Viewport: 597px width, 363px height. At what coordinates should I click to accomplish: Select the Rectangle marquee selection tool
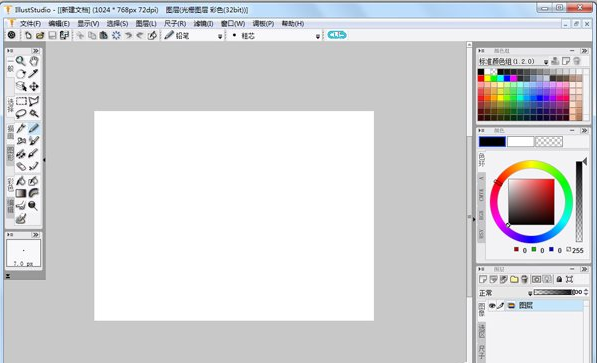point(21,101)
